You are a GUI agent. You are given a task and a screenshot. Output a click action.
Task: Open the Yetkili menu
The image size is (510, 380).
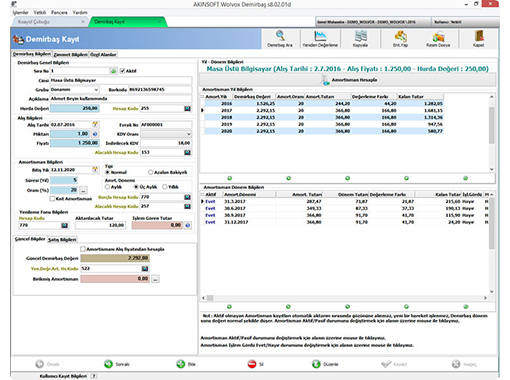point(40,13)
